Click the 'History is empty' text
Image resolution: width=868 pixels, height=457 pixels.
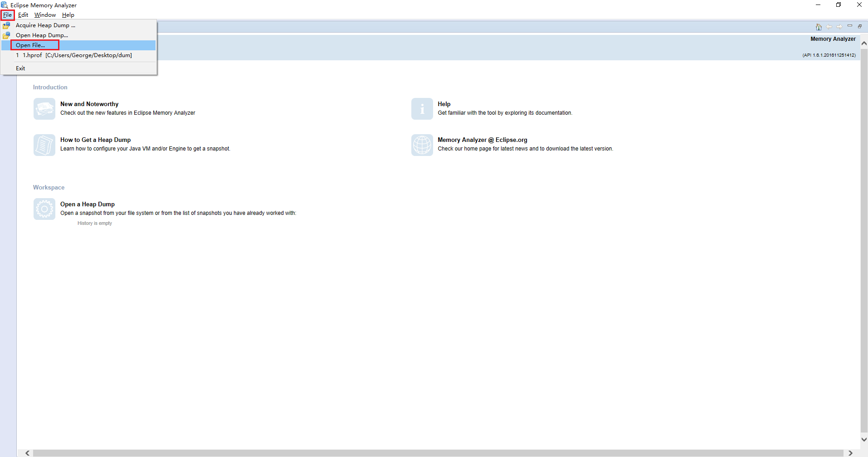click(95, 224)
